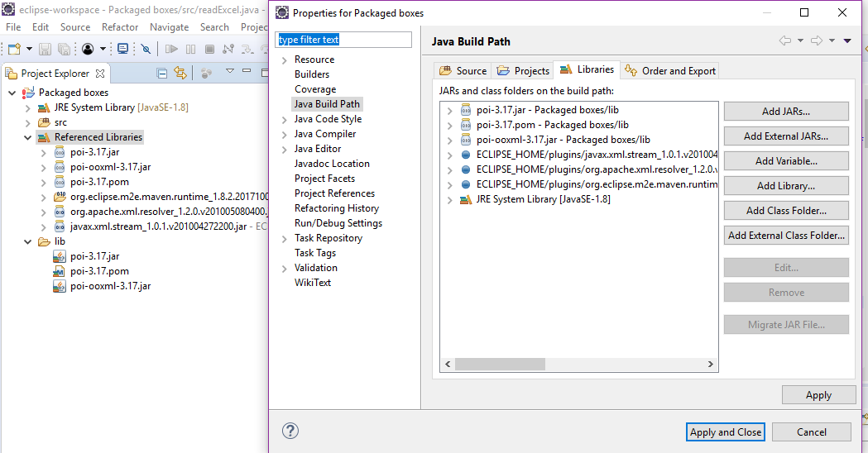Expand JRE System Library in Project Explorer
The image size is (868, 453).
coord(27,107)
